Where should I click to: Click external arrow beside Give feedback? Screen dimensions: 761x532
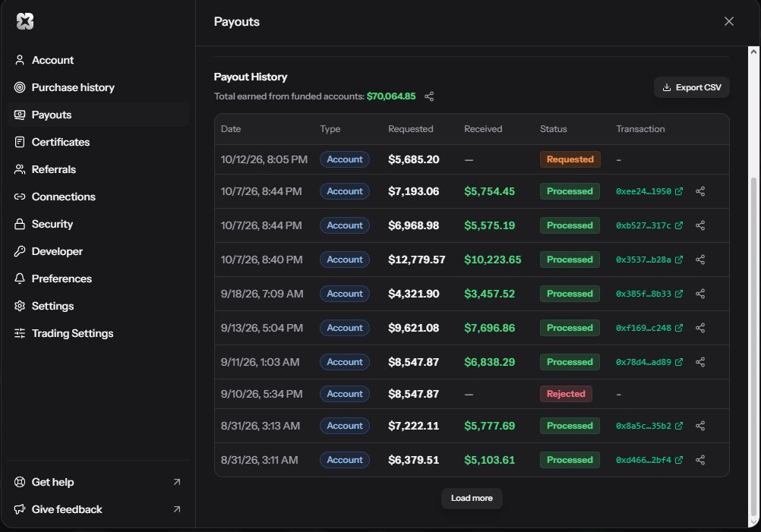pyautogui.click(x=177, y=509)
